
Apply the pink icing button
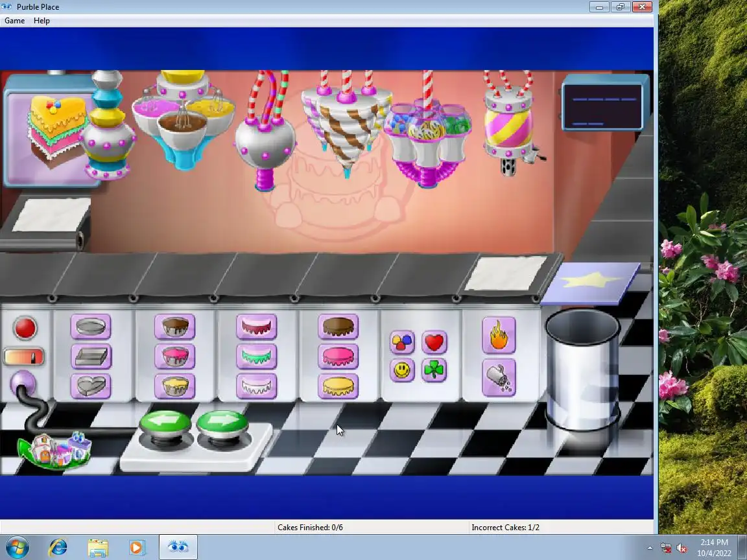[x=338, y=356]
